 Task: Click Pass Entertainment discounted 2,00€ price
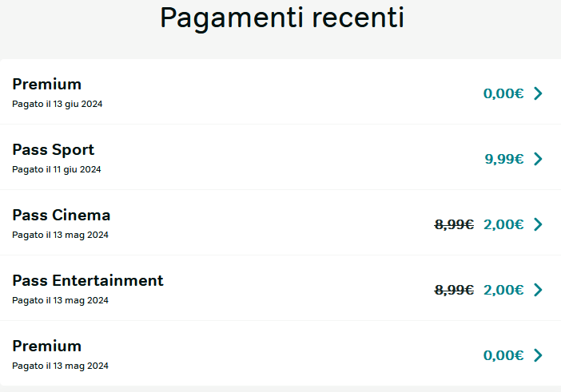tap(503, 290)
